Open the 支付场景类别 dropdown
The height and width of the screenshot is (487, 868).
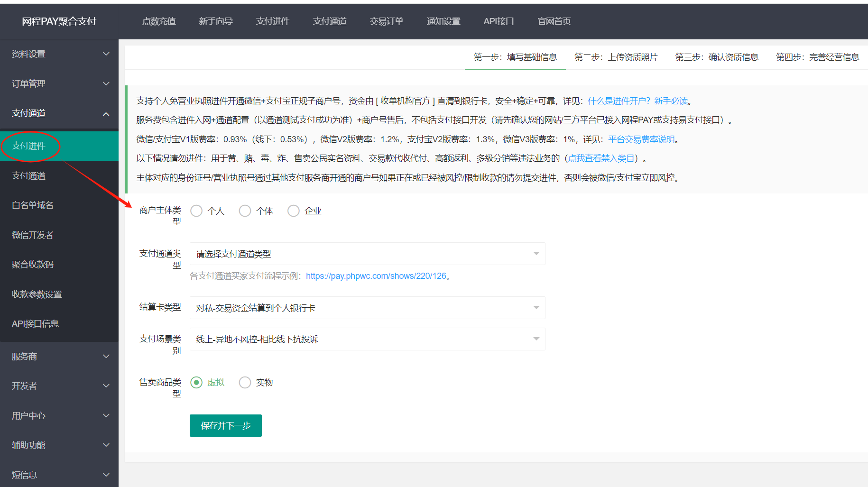[x=367, y=340]
